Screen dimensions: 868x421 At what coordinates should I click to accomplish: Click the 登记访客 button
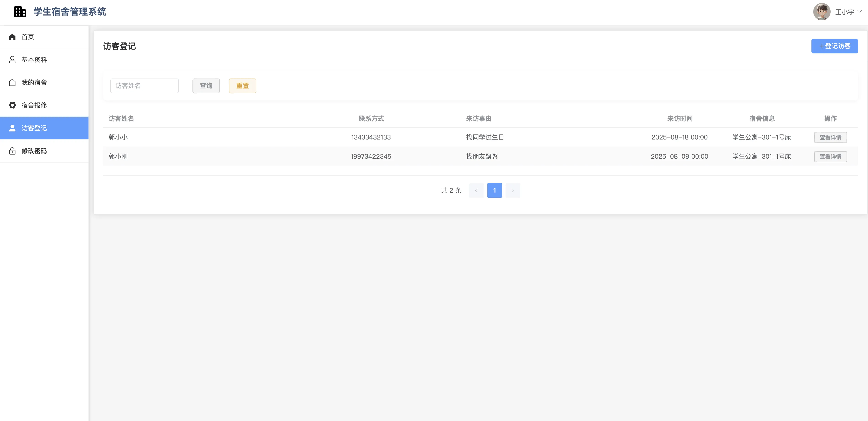(x=834, y=46)
